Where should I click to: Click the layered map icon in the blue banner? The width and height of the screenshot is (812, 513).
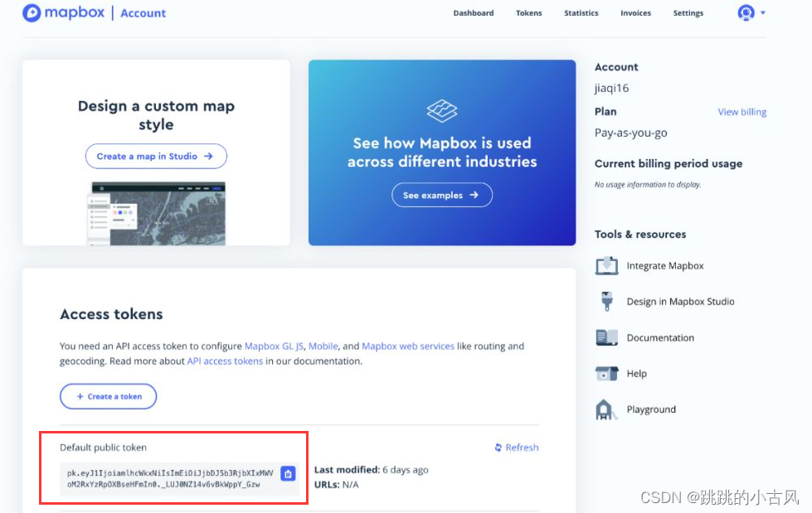coord(442,111)
